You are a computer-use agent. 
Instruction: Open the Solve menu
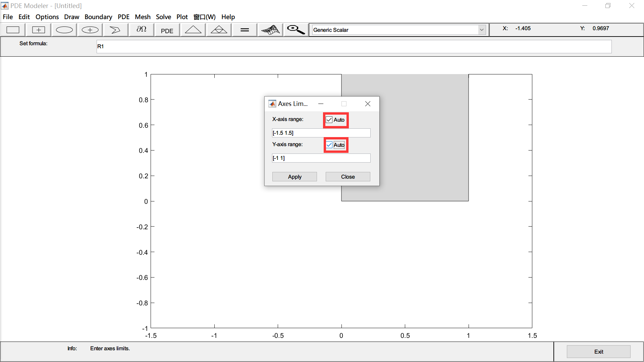(x=163, y=17)
